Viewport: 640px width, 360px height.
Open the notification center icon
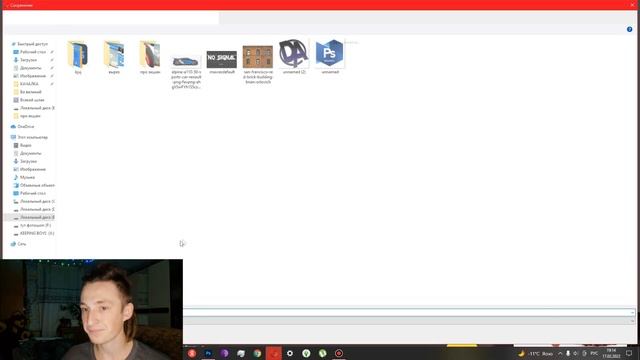tap(629, 353)
